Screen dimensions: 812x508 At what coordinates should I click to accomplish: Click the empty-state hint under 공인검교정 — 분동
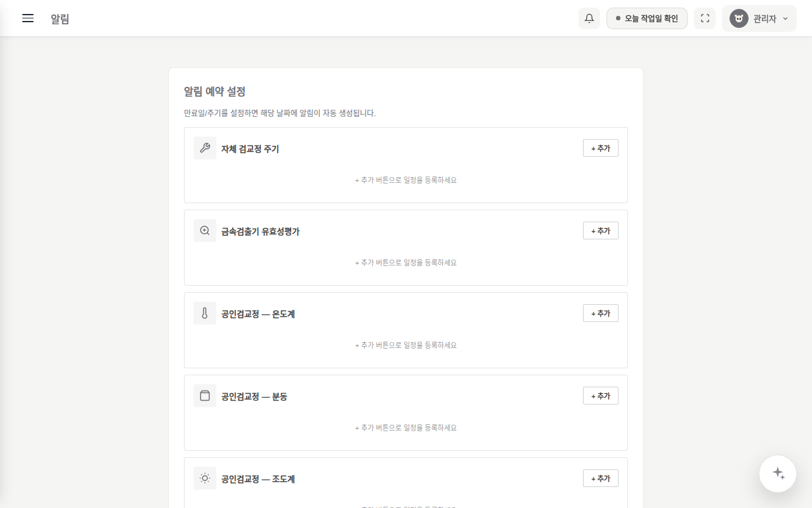tap(406, 428)
